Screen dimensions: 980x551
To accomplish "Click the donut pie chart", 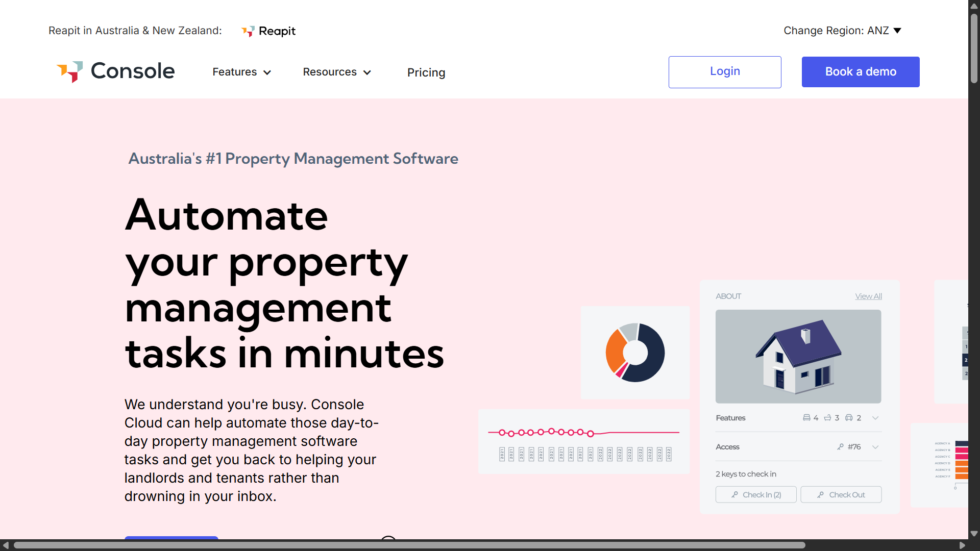I will [x=635, y=353].
